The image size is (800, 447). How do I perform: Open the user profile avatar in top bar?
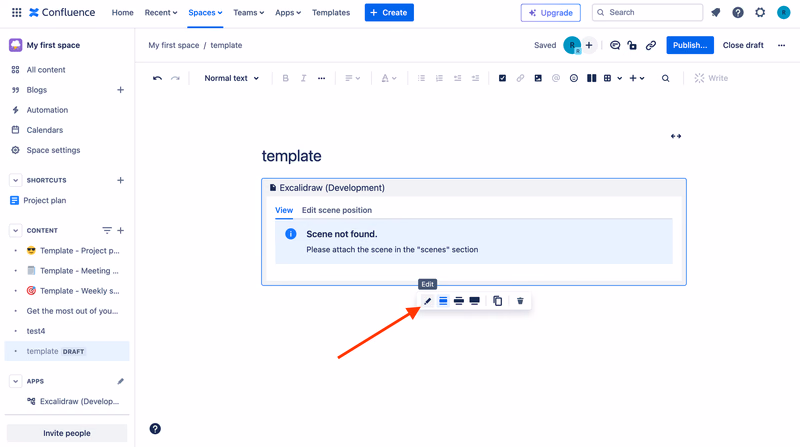783,12
